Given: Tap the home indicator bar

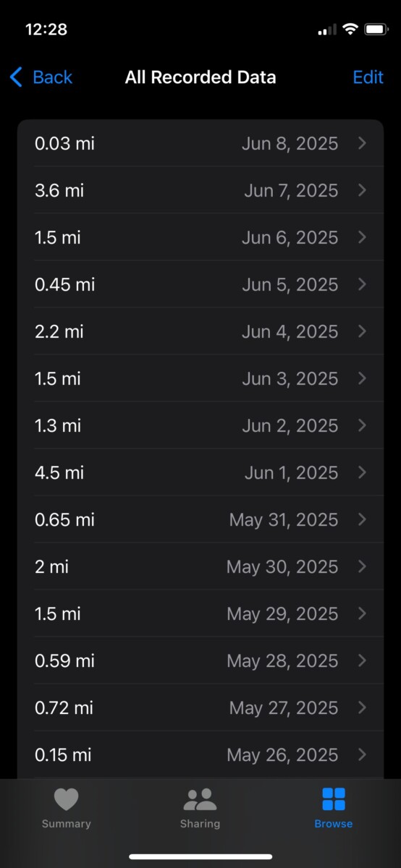Looking at the screenshot, I should click(200, 856).
